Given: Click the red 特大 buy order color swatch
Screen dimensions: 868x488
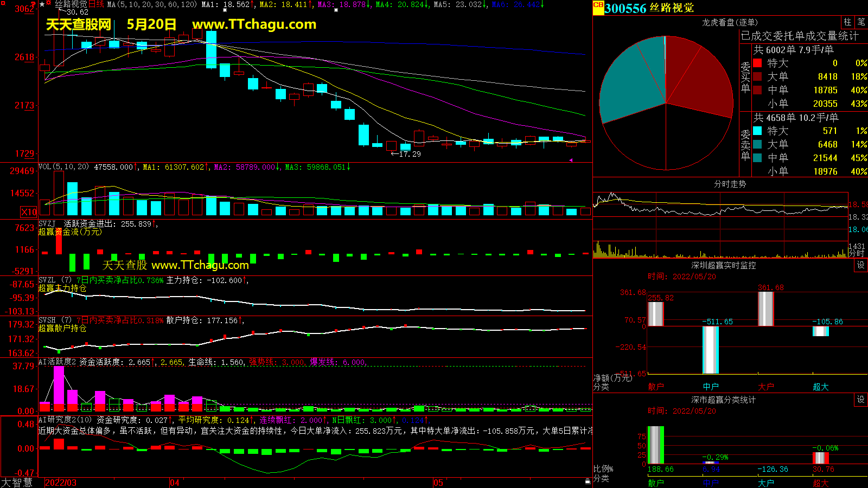Looking at the screenshot, I should [757, 63].
